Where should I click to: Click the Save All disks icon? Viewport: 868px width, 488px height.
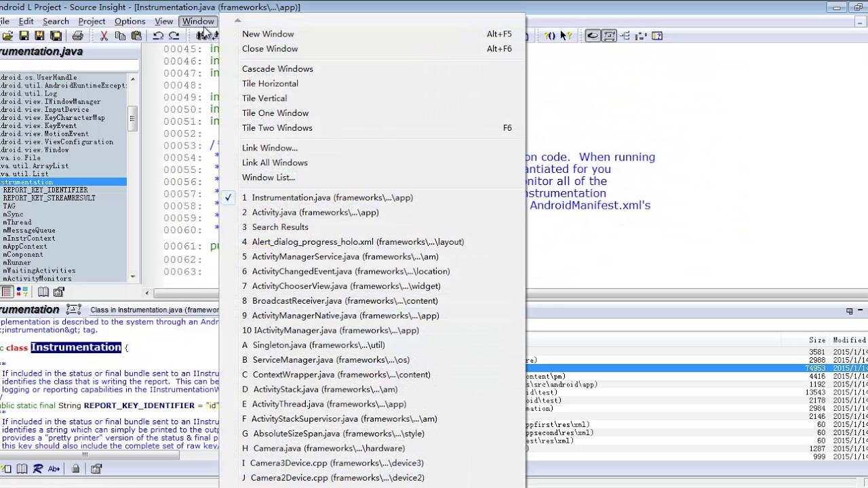tap(56, 36)
